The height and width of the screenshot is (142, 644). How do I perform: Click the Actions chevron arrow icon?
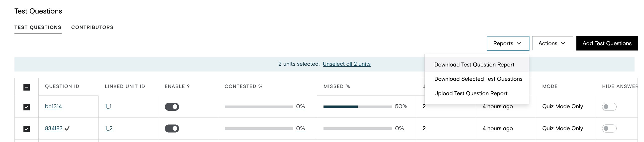563,43
